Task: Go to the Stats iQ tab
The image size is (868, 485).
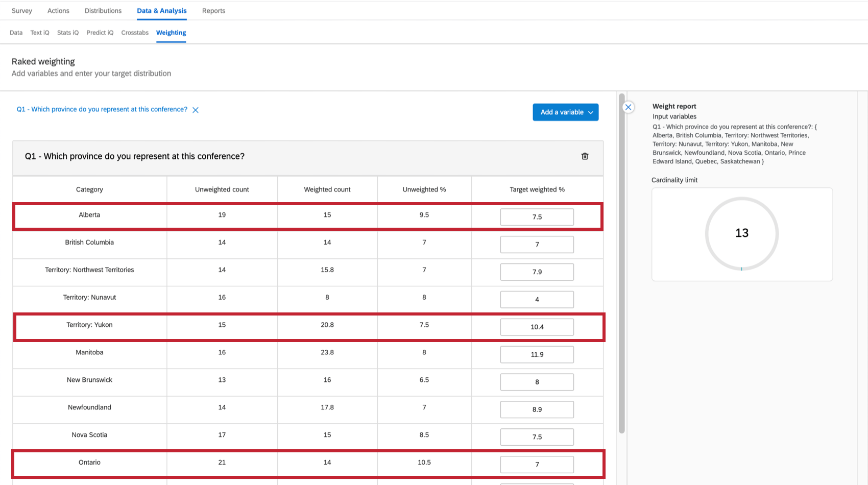Action: (x=67, y=32)
